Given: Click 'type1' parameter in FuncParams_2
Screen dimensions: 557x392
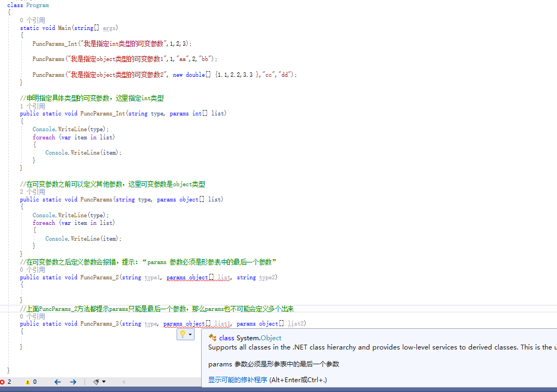Looking at the screenshot, I should tap(153, 278).
